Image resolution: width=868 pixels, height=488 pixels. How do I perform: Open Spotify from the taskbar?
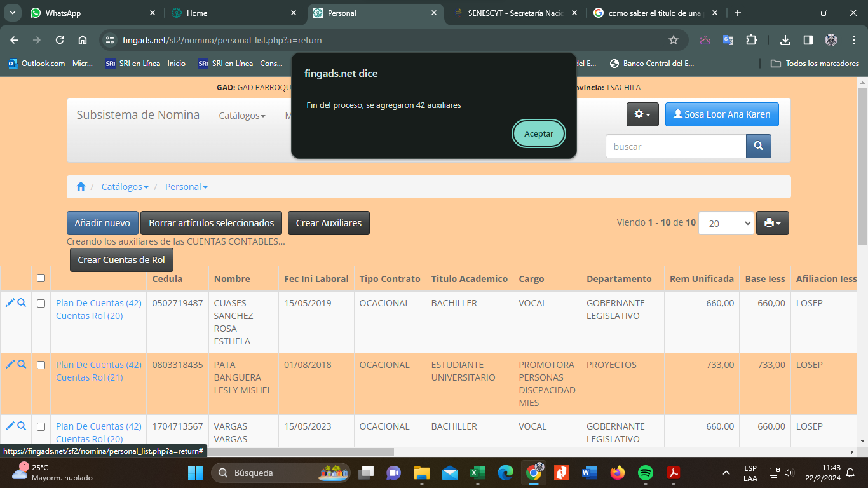645,473
